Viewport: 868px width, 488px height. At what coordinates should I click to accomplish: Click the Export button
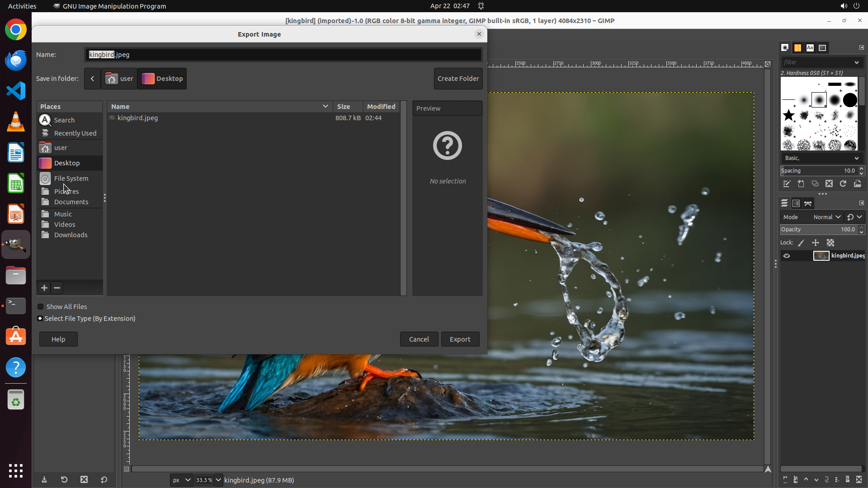460,339
